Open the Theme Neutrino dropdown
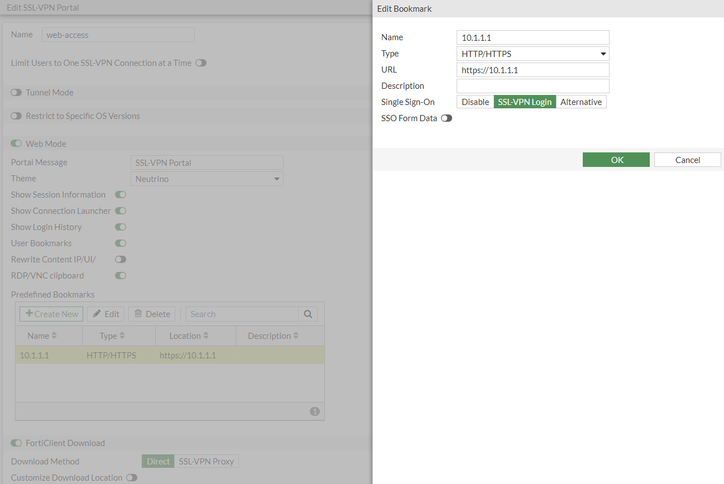This screenshot has width=724, height=484. (207, 179)
